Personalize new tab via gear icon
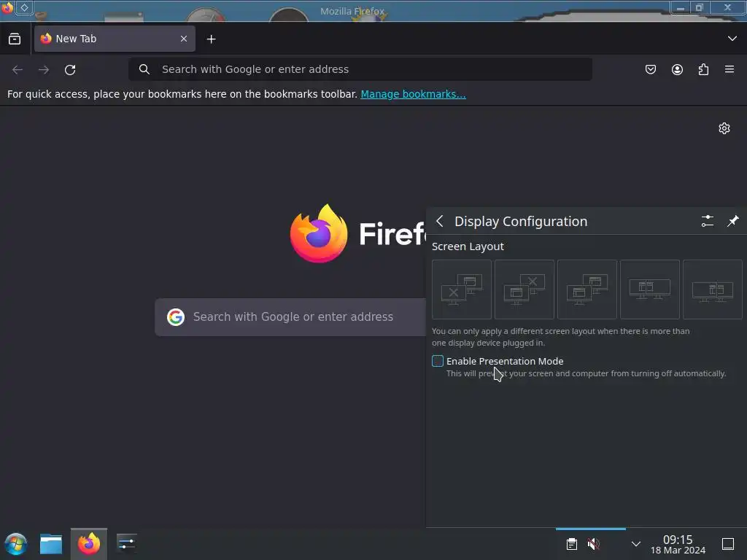747x560 pixels. coord(724,128)
